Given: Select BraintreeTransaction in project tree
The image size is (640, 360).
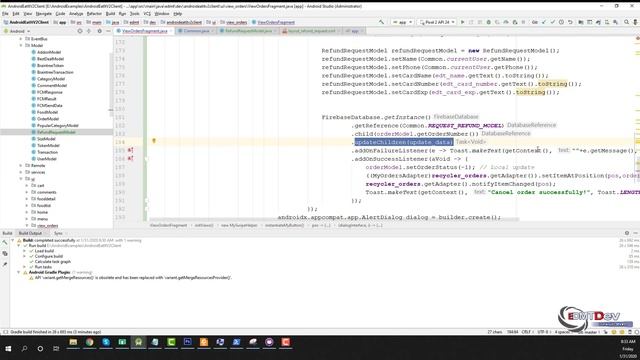Looking at the screenshot, I should point(55,72).
